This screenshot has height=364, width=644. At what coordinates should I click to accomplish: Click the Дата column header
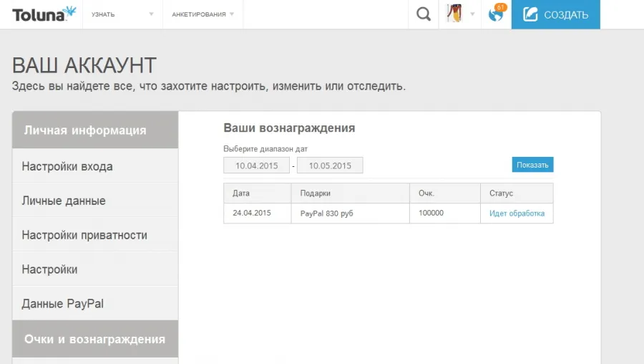tap(258, 193)
